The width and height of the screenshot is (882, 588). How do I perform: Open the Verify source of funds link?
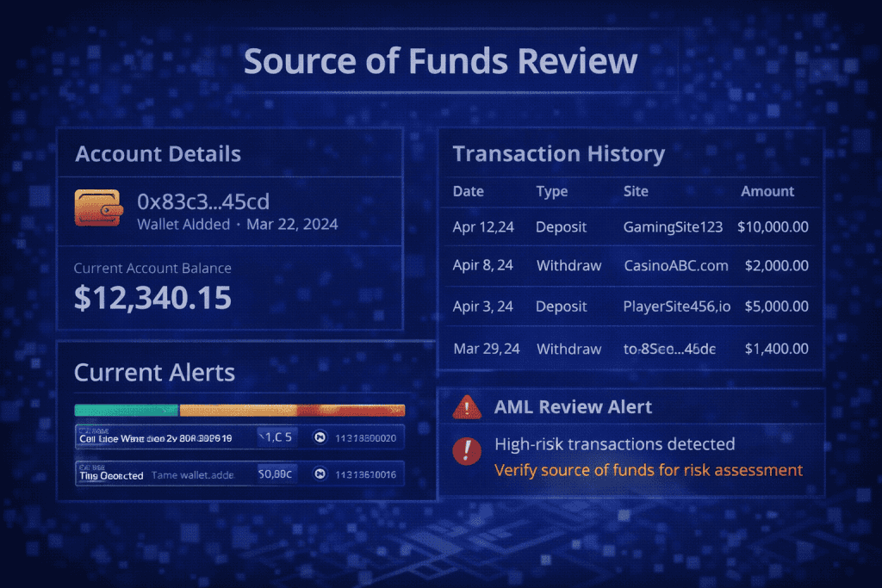(648, 470)
